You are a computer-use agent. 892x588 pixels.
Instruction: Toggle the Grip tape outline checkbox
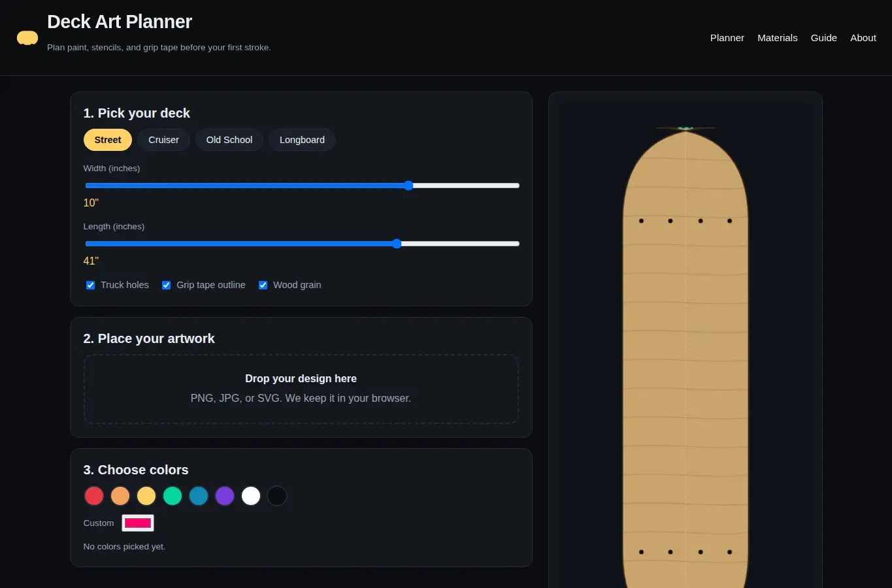167,285
